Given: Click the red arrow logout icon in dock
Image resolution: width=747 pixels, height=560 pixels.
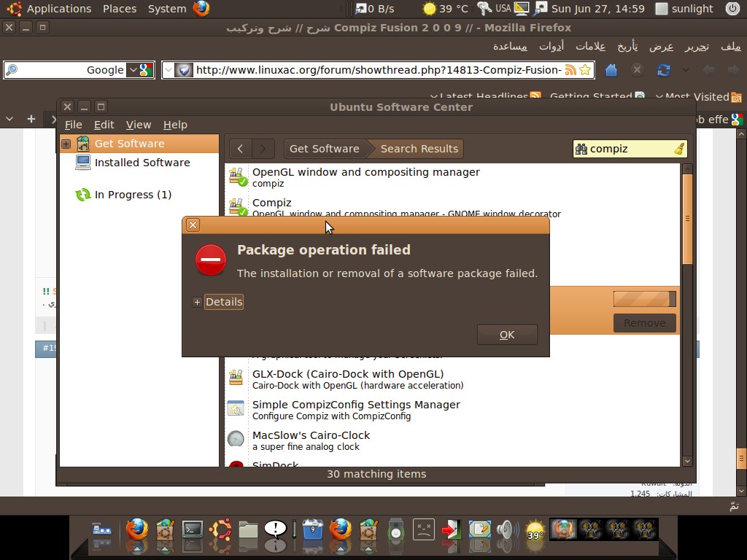Looking at the screenshot, I should click(x=451, y=529).
